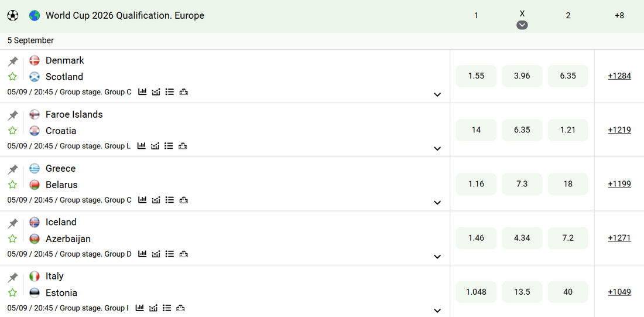Expand the Denmark vs Scotland row chevron
The width and height of the screenshot is (644, 317).
(x=437, y=94)
